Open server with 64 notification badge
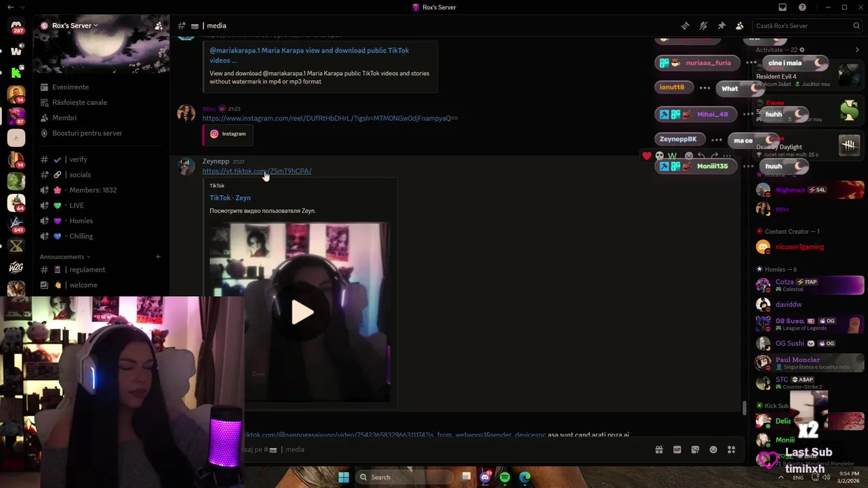The image size is (868, 488). click(16, 202)
